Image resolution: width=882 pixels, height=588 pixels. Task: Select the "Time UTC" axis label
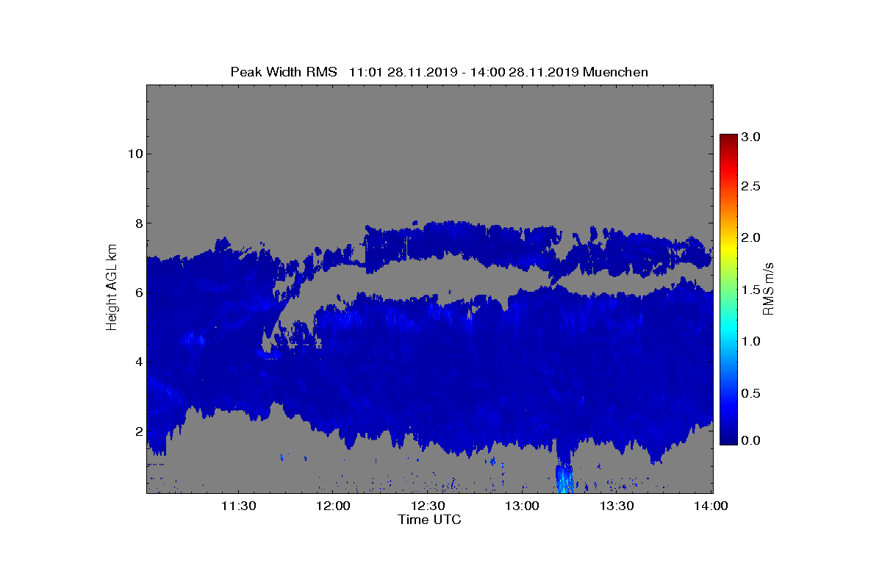pyautogui.click(x=429, y=520)
